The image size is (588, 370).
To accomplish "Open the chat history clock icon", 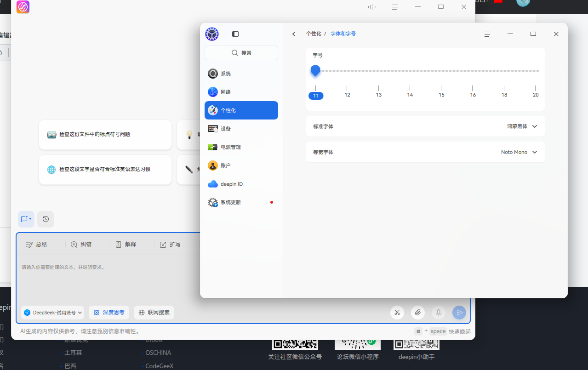I will [x=46, y=219].
